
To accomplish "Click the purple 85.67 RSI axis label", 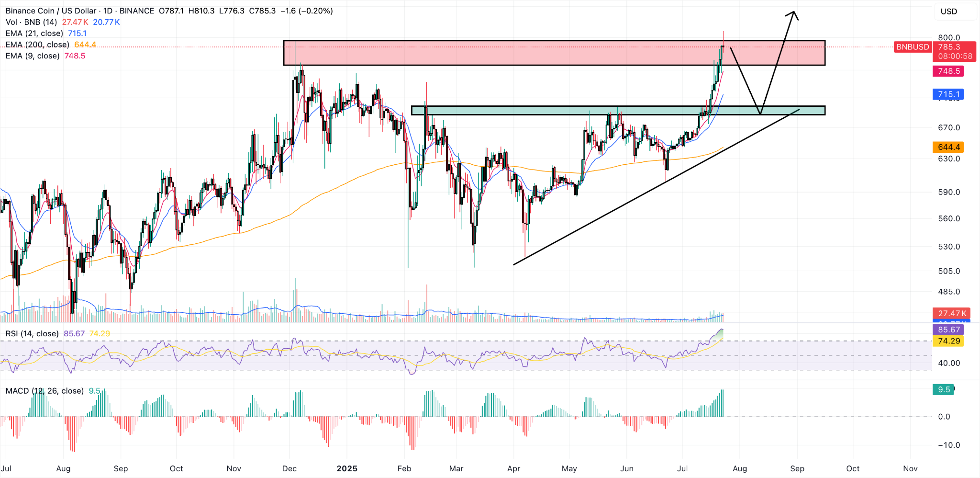I will pyautogui.click(x=948, y=330).
